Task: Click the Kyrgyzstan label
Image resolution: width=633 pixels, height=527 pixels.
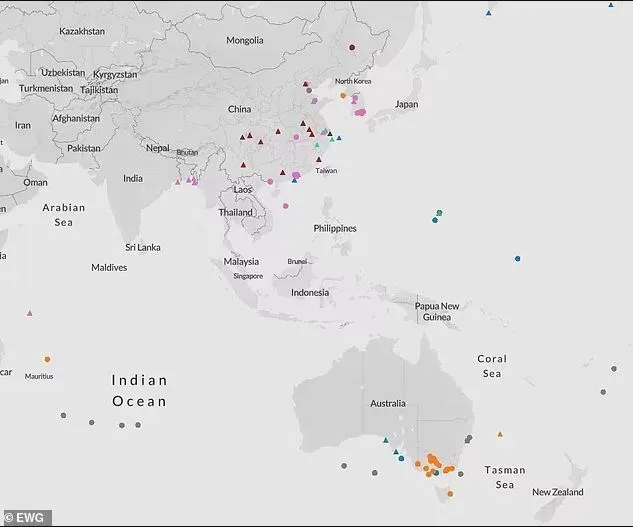Action: click(115, 75)
